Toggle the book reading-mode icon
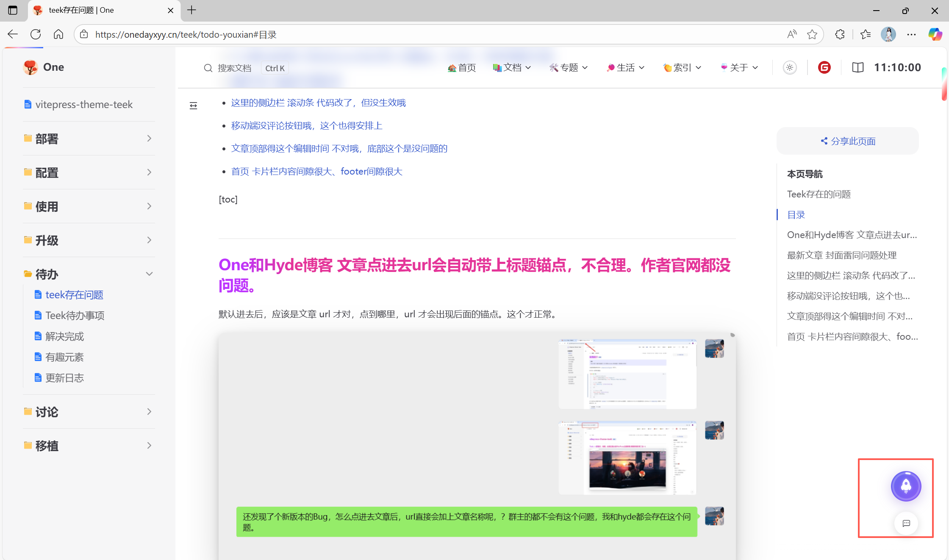This screenshot has height=560, width=949. 857,67
